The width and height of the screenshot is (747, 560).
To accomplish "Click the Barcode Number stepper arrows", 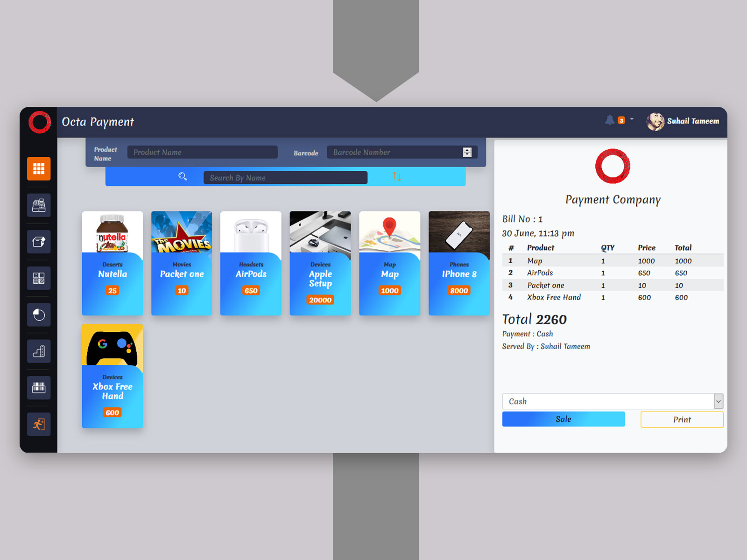I will tap(467, 152).
